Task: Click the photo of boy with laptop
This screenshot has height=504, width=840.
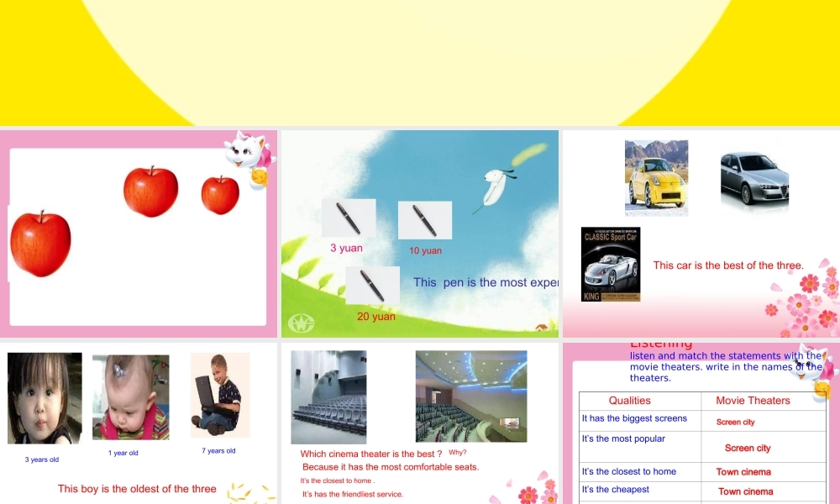Action: 220,395
